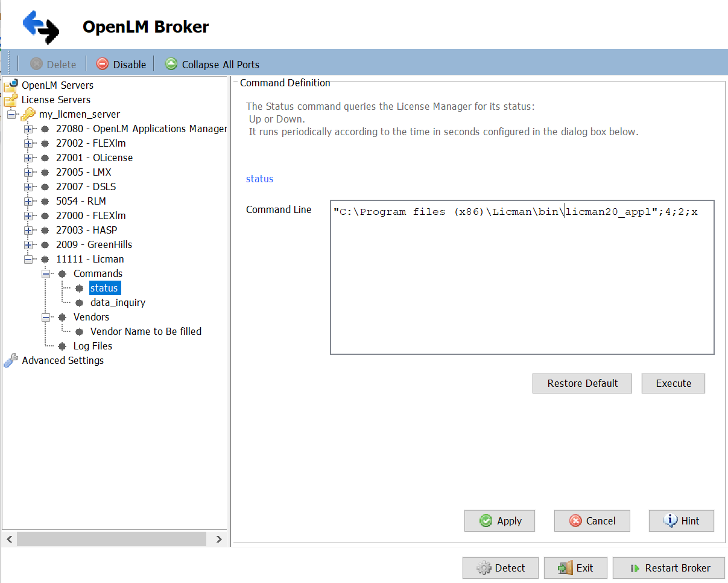Click the my_licmen_server key icon

point(28,115)
